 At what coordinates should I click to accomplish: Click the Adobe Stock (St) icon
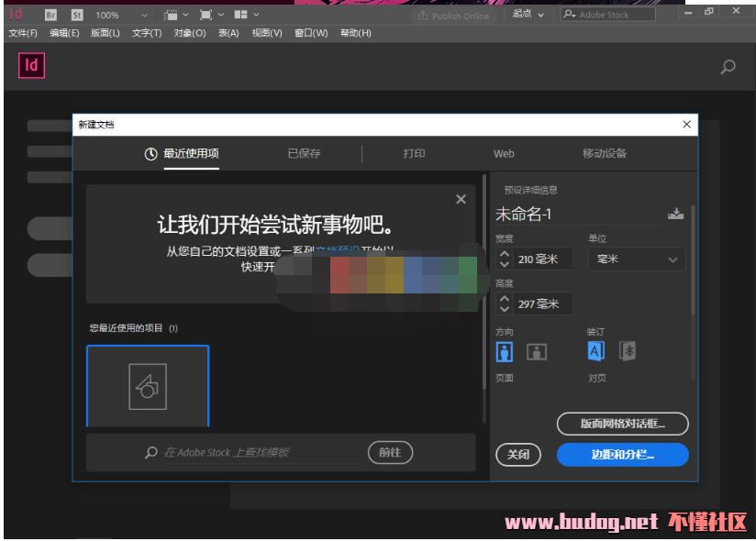(77, 15)
